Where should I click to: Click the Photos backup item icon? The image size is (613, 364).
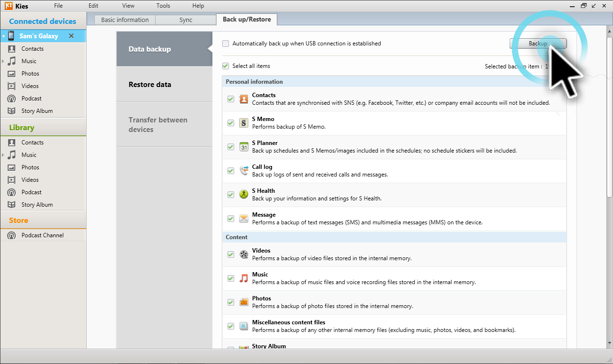point(244,302)
